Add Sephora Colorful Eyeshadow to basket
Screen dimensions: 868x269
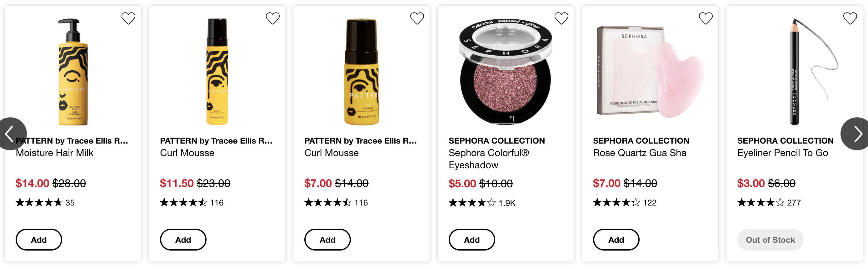[472, 240]
